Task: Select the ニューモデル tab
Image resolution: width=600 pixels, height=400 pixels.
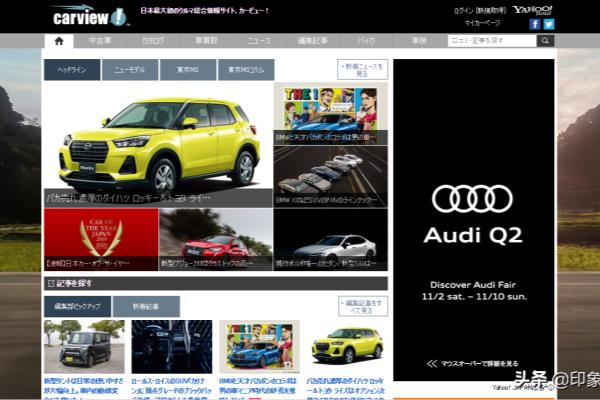Action: pyautogui.click(x=130, y=70)
